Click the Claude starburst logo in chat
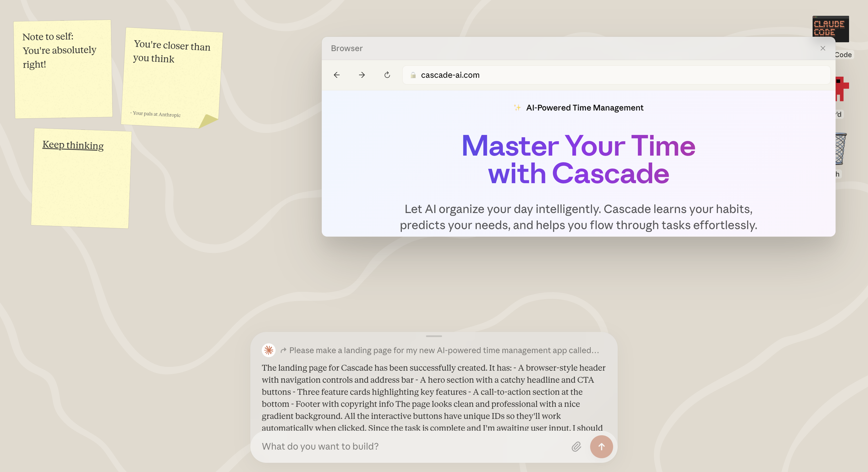 pos(269,350)
